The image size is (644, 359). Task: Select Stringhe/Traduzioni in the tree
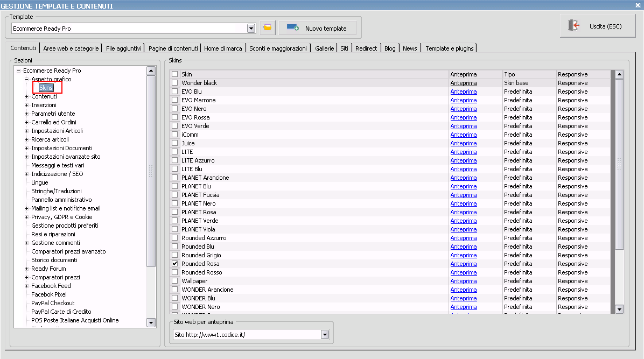57,192
